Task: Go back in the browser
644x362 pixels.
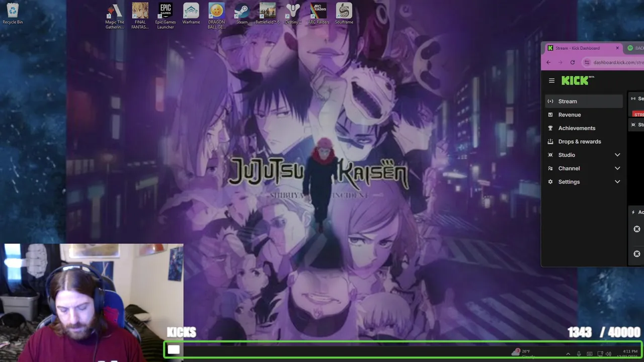Action: click(549, 62)
